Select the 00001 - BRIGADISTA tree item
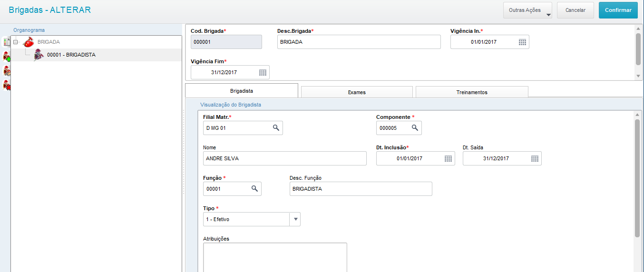The width and height of the screenshot is (644, 272). pyautogui.click(x=71, y=55)
